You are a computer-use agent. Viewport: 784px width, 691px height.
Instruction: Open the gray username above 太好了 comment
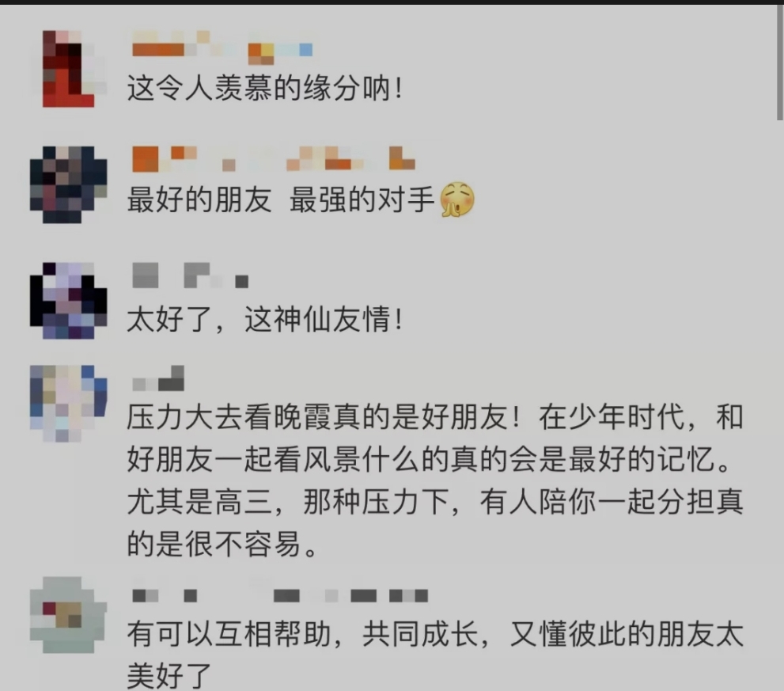click(191, 275)
